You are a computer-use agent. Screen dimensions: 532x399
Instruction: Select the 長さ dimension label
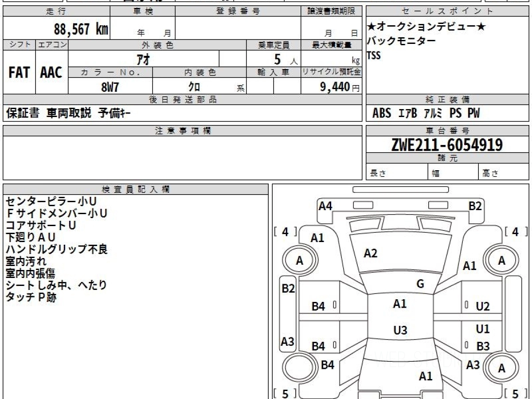coord(378,174)
